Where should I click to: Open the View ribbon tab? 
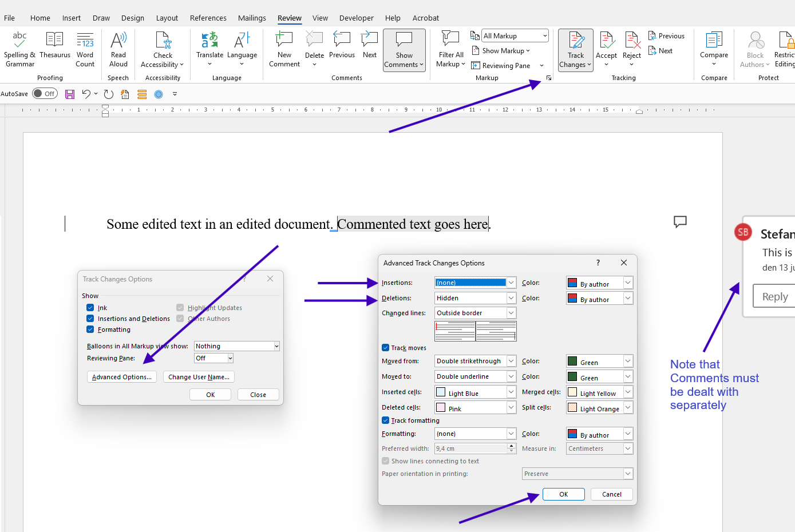320,18
